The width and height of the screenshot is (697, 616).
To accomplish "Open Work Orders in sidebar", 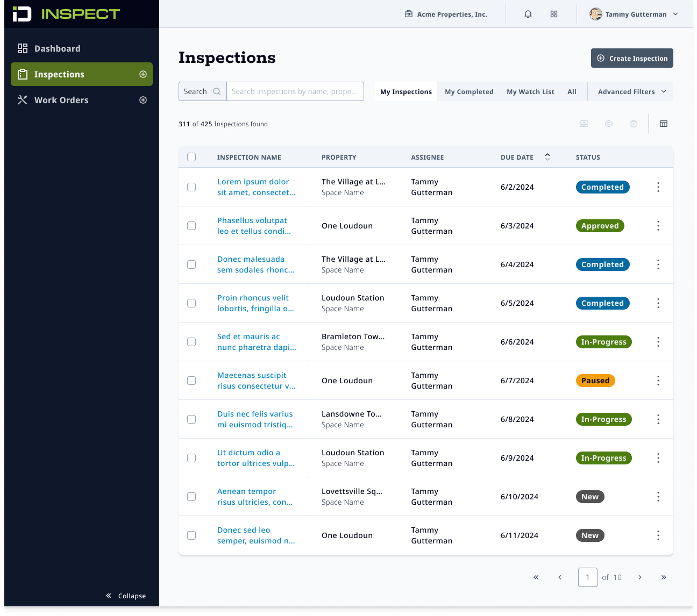I will click(82, 100).
